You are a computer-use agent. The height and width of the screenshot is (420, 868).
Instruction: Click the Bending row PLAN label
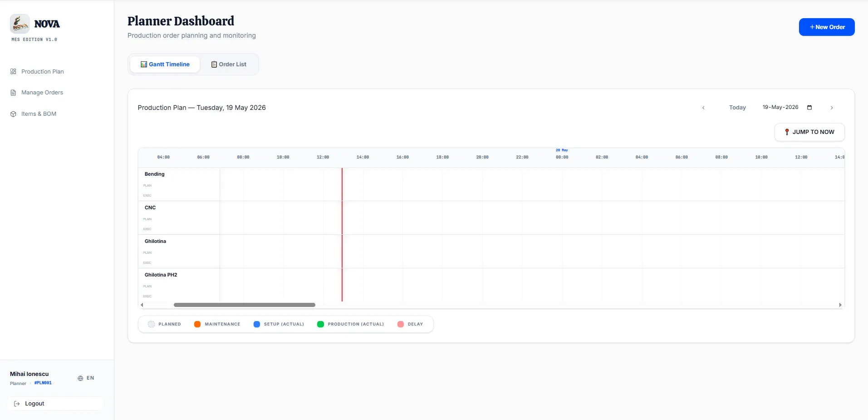click(147, 186)
